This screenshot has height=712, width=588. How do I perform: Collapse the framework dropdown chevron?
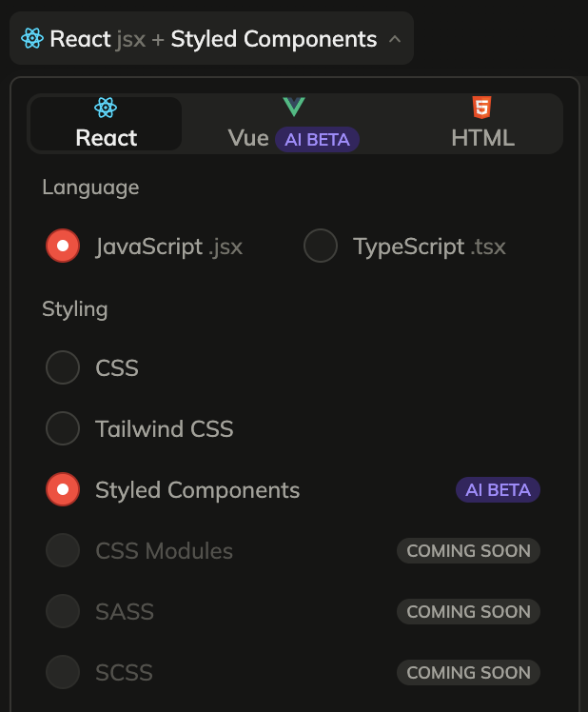pyautogui.click(x=395, y=40)
